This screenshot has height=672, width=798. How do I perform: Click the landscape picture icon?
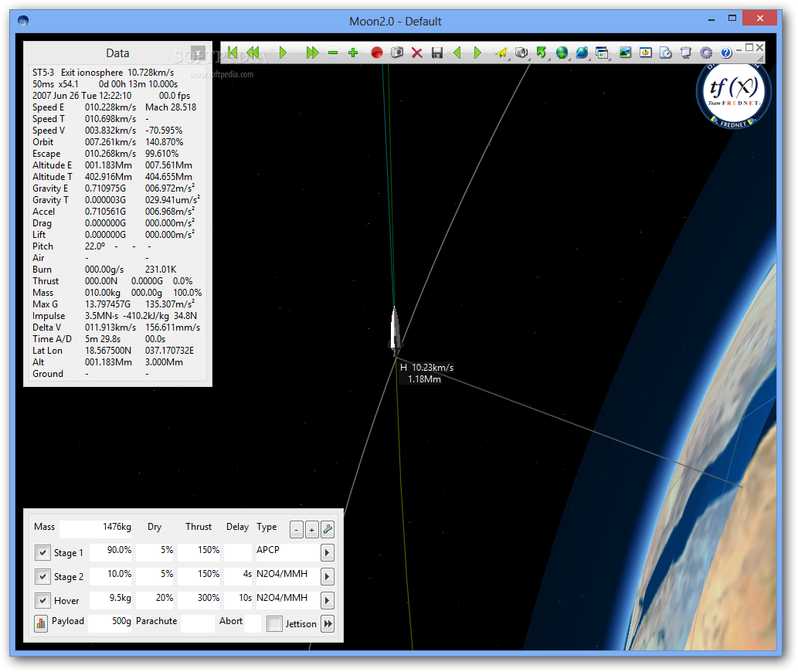click(x=626, y=53)
